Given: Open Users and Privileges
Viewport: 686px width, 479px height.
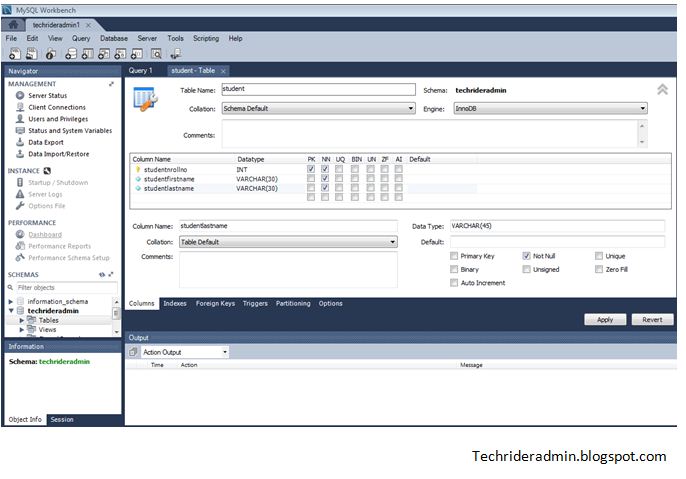Looking at the screenshot, I should (x=58, y=119).
